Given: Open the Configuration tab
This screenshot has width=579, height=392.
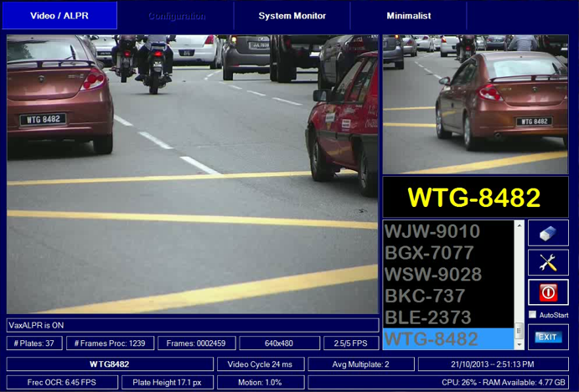Looking at the screenshot, I should (176, 16).
